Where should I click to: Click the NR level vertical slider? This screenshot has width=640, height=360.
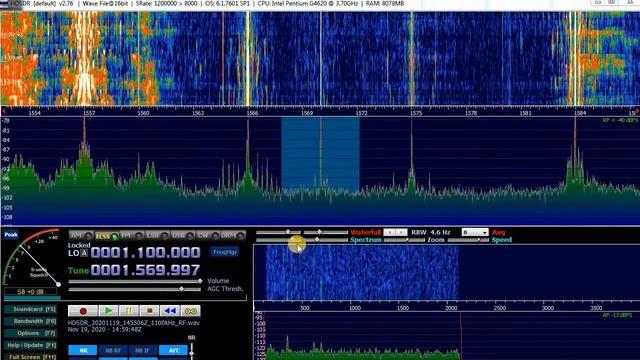click(x=191, y=351)
